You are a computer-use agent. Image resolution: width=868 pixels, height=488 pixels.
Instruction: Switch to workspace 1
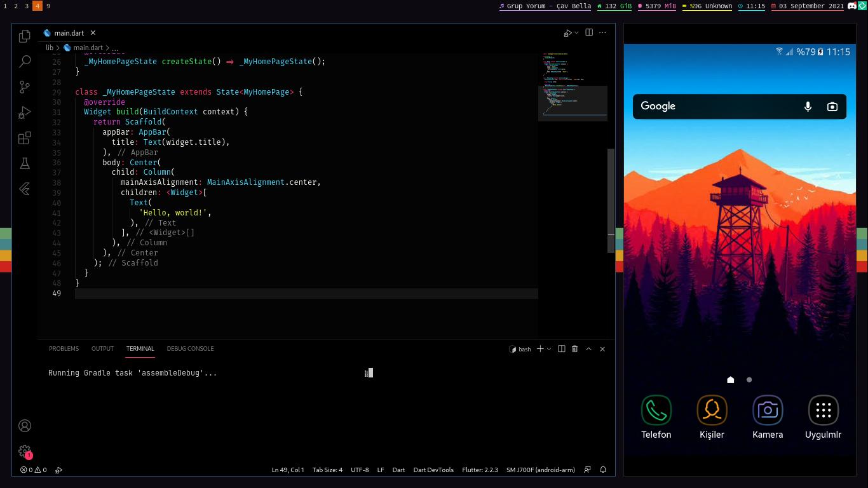tap(5, 6)
